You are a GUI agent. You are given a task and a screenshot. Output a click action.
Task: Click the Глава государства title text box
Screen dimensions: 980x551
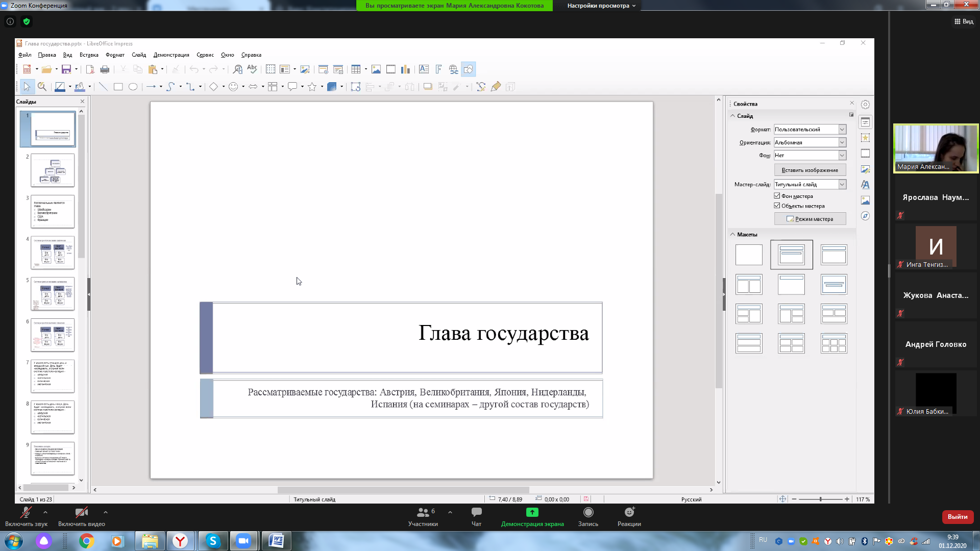click(401, 338)
